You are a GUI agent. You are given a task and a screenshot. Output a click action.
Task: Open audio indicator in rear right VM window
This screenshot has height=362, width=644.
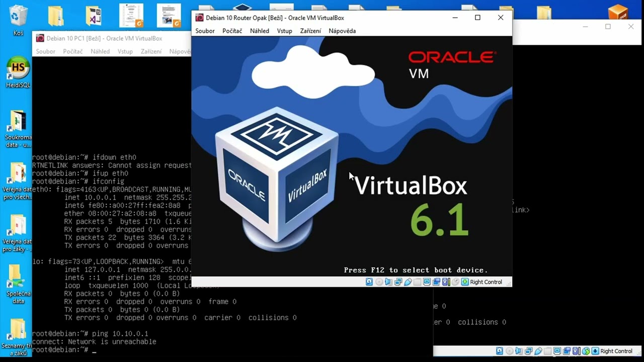pos(519,351)
